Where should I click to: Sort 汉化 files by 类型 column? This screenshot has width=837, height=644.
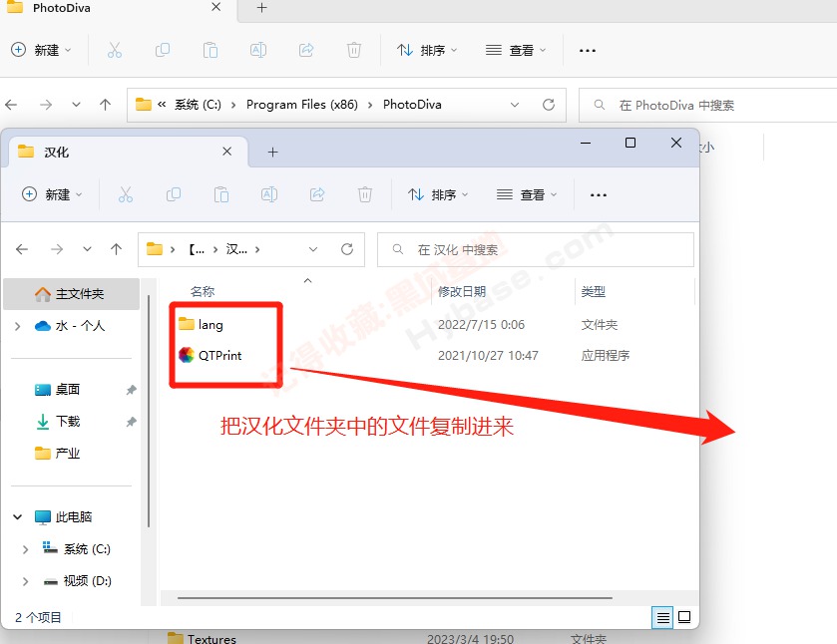pyautogui.click(x=593, y=292)
